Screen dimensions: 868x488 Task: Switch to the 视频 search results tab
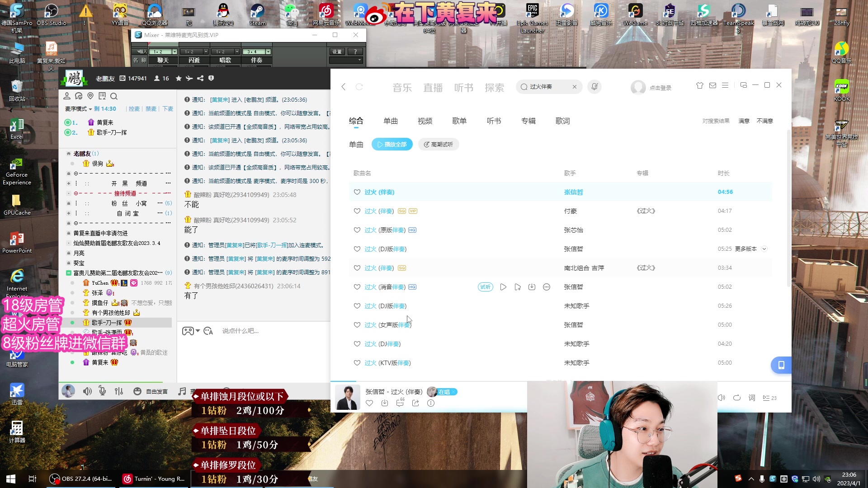coord(425,121)
